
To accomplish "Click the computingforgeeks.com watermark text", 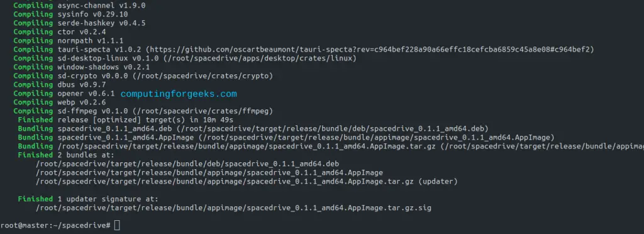I will [179, 94].
